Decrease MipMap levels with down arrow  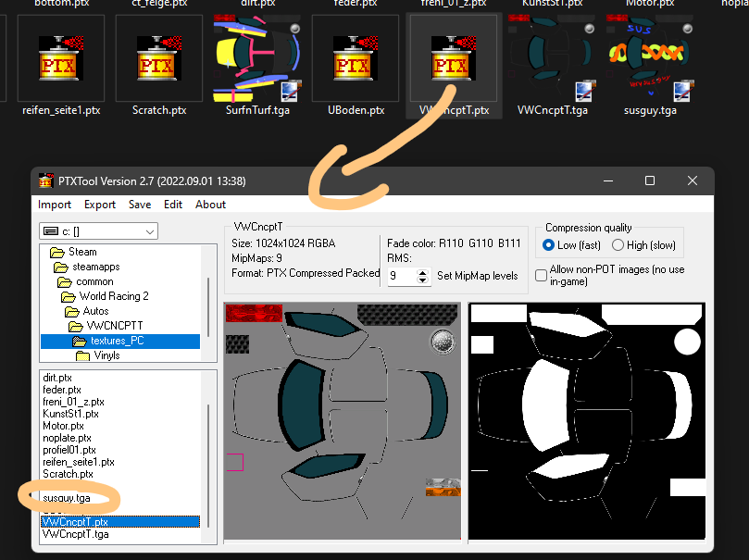(423, 280)
